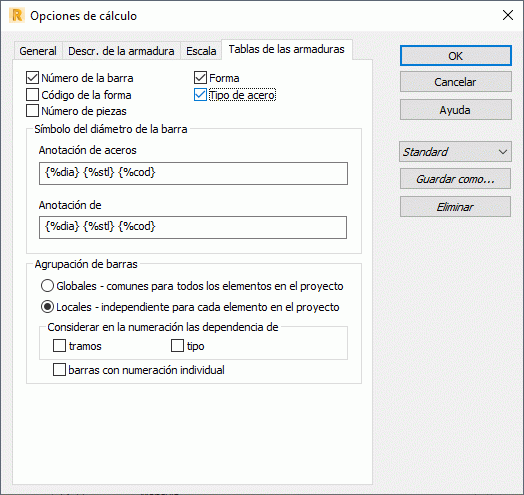Enable Código de la forma checkbox
The width and height of the screenshot is (524, 495).
point(32,95)
